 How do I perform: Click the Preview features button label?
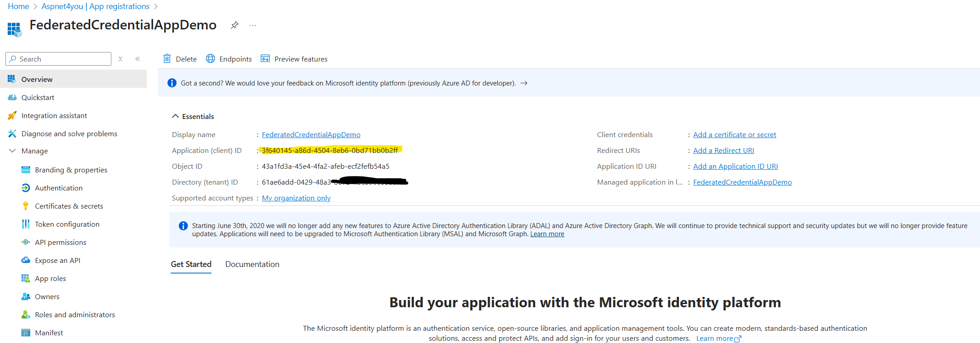301,59
